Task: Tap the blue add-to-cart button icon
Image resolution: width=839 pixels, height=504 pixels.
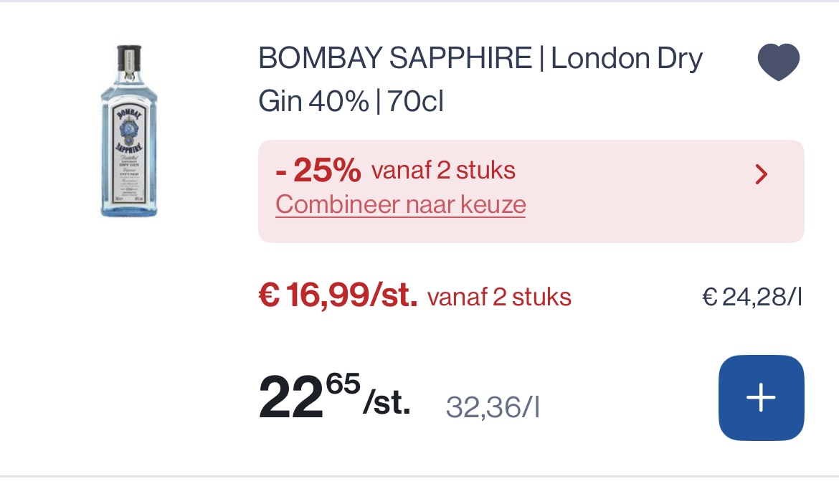Action: (761, 397)
